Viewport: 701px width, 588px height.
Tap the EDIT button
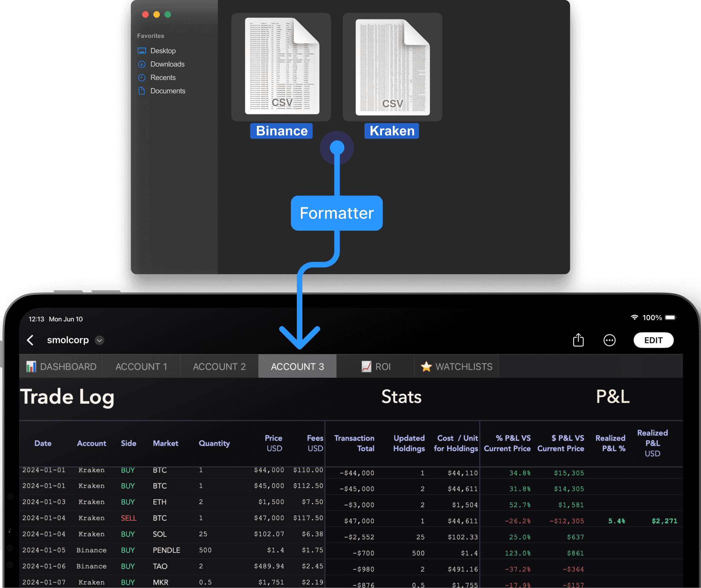[x=653, y=340]
